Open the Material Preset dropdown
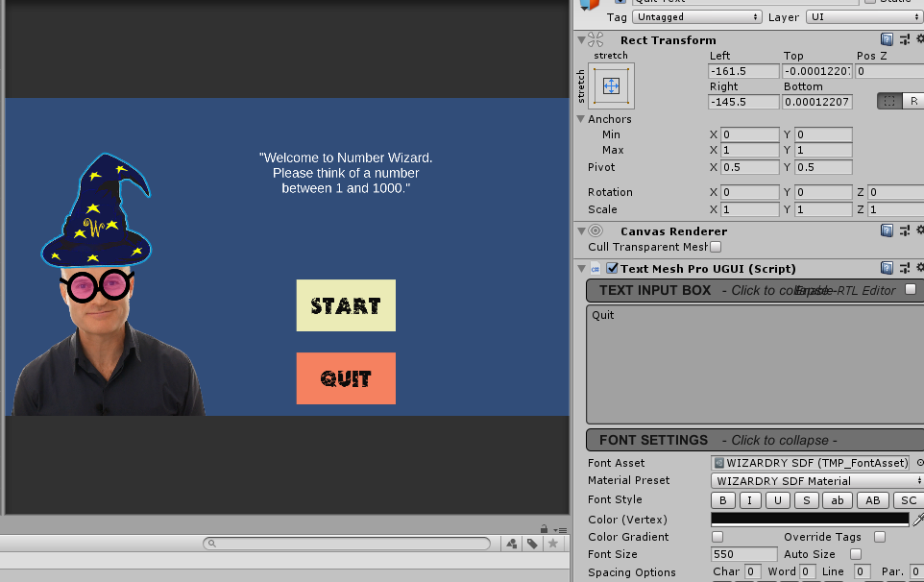This screenshot has height=582, width=924. point(815,480)
